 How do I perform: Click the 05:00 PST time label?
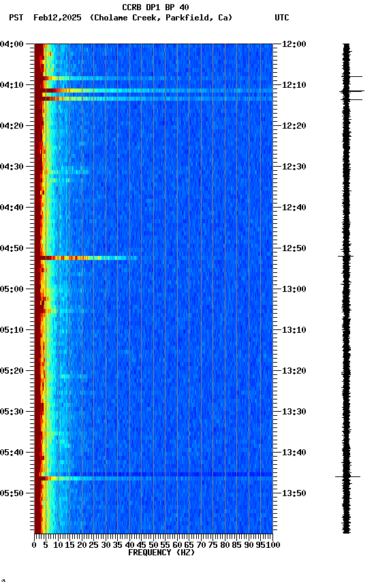click(12, 289)
